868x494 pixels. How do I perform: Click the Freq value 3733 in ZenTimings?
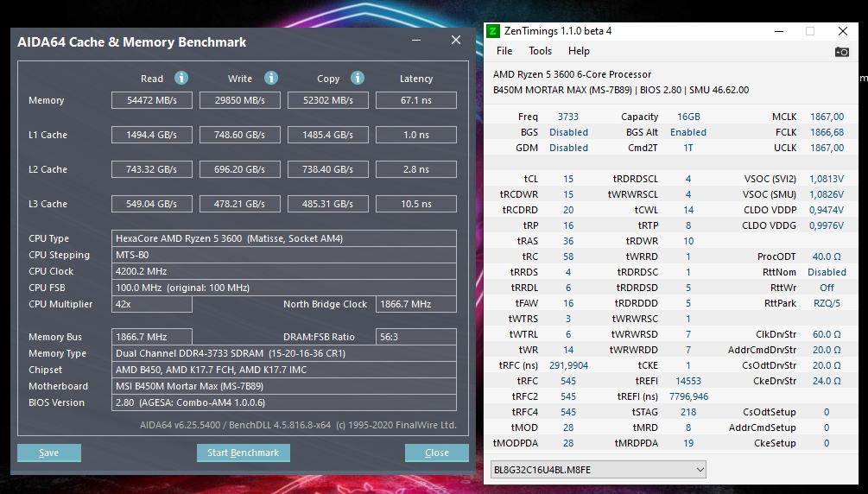(568, 117)
